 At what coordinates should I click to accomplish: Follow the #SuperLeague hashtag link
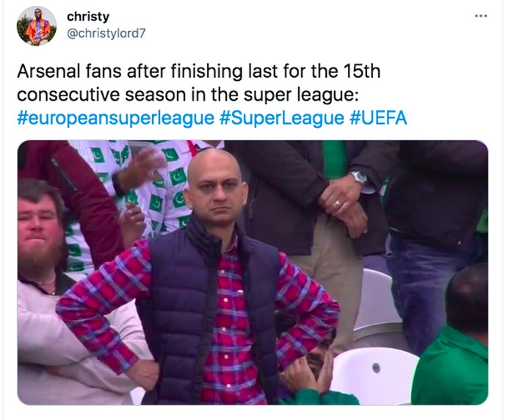282,117
